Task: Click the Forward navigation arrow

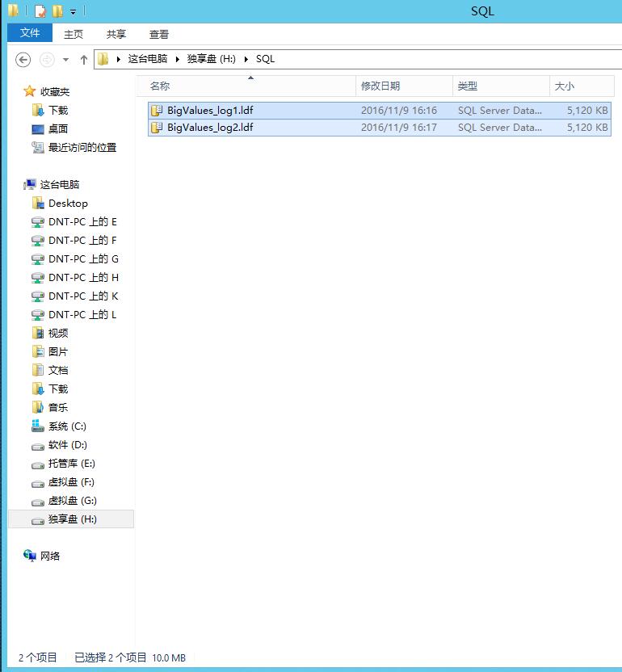Action: click(47, 59)
